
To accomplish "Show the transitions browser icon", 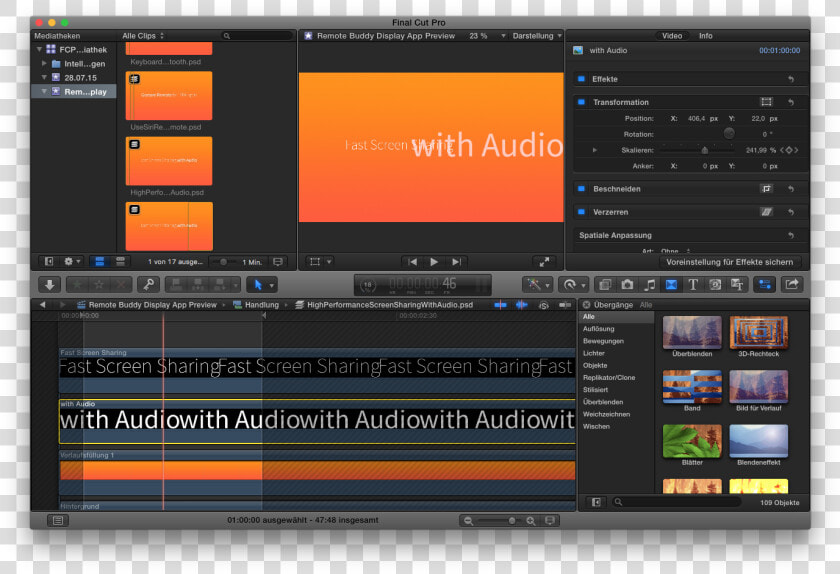I will 671,285.
